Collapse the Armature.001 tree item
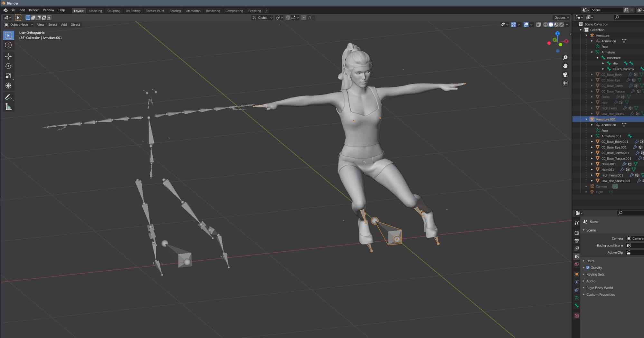The image size is (644, 338). click(586, 119)
